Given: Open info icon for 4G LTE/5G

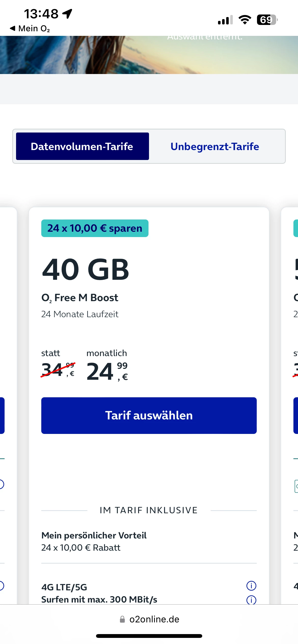Looking at the screenshot, I should pos(251,586).
